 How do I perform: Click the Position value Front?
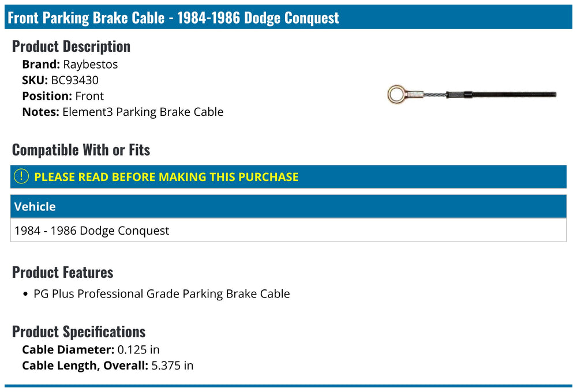pos(89,96)
